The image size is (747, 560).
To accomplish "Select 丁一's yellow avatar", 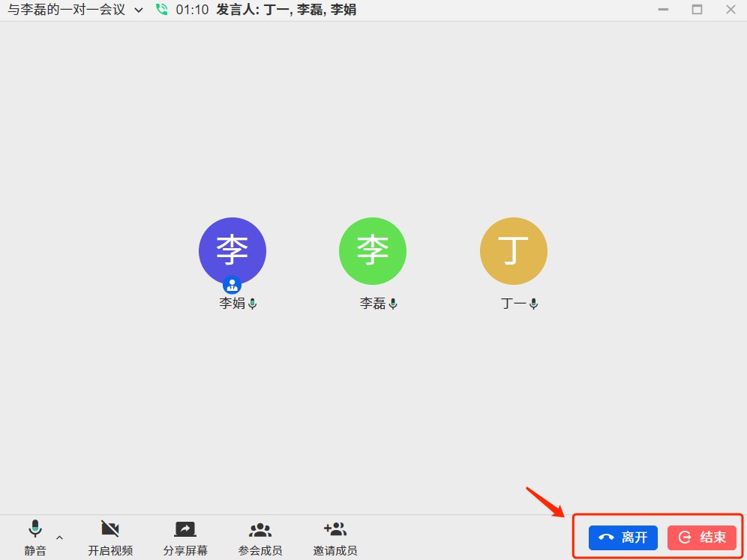I will 514,251.
